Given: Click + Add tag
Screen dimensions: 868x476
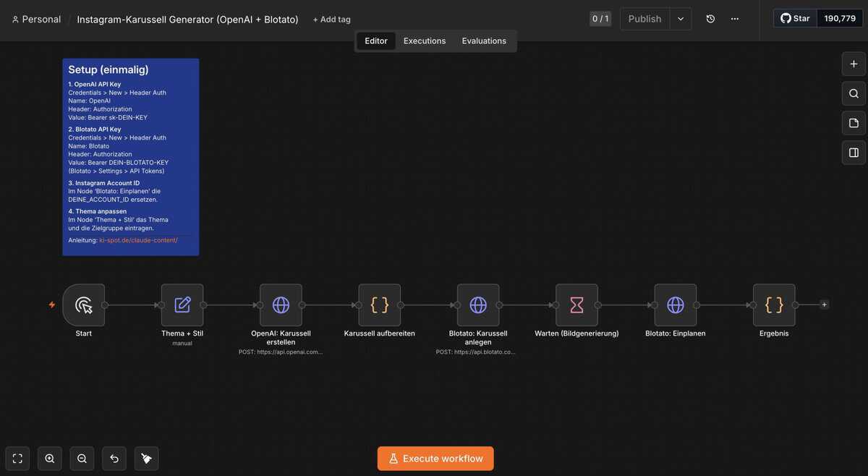Looking at the screenshot, I should click(x=331, y=20).
